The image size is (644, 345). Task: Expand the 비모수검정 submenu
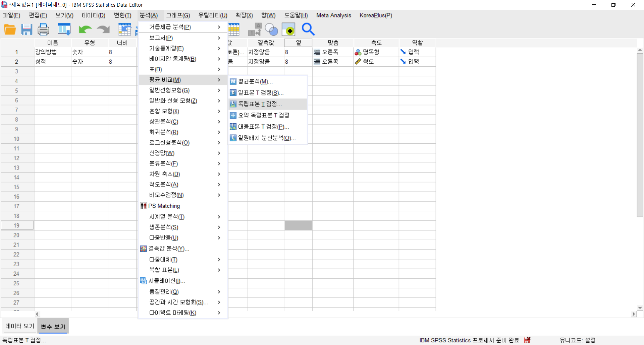click(x=183, y=195)
